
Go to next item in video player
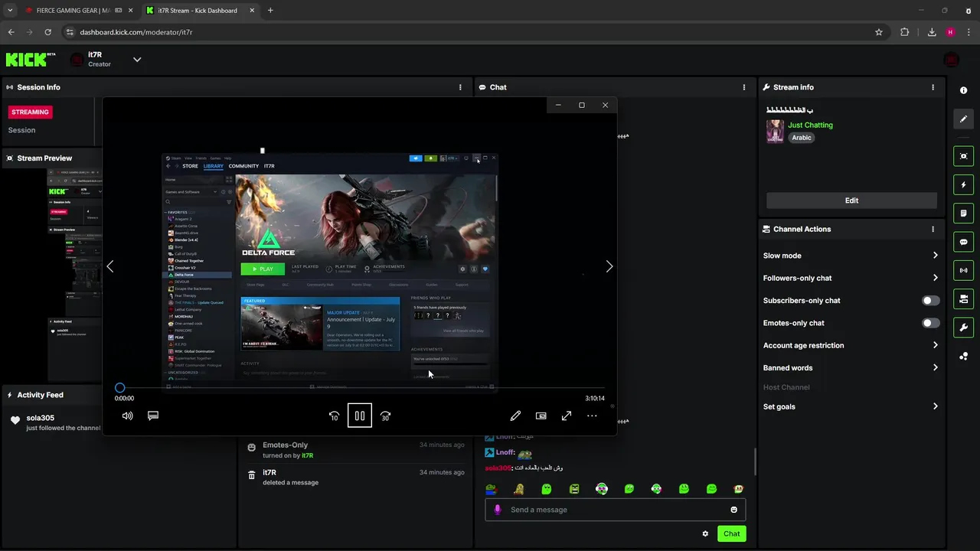tap(609, 266)
